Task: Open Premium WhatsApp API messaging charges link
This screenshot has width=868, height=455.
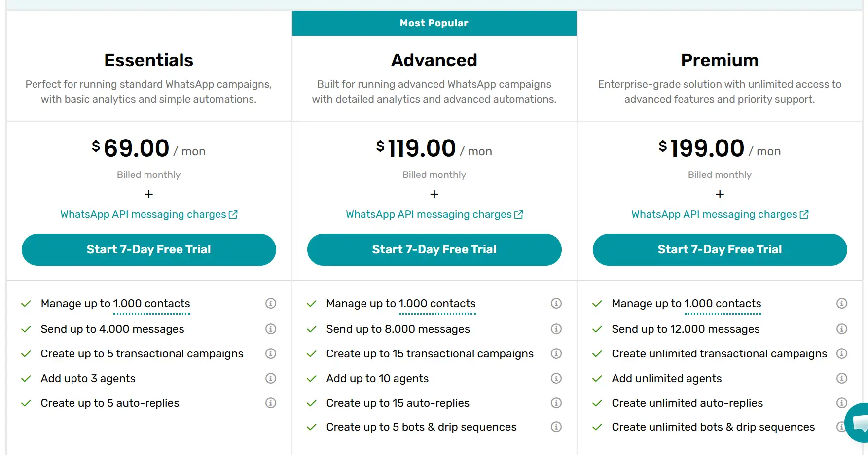Action: (720, 214)
